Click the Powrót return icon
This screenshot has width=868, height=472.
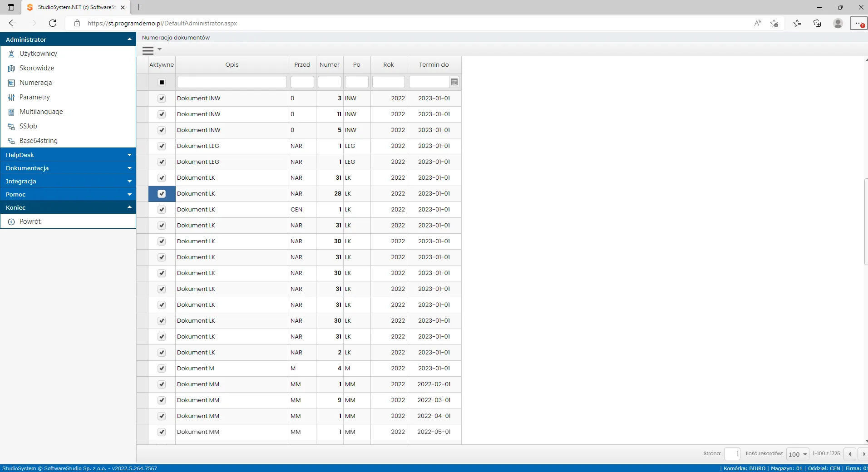(x=11, y=221)
